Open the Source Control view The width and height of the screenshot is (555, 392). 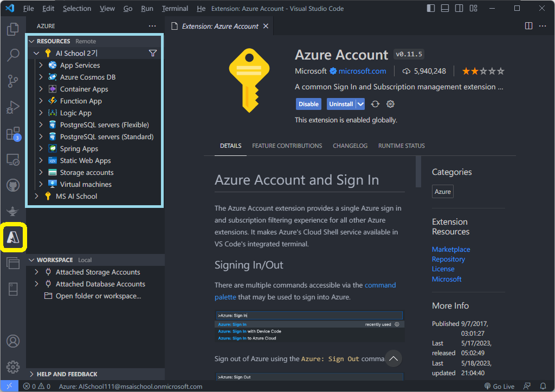(x=13, y=81)
